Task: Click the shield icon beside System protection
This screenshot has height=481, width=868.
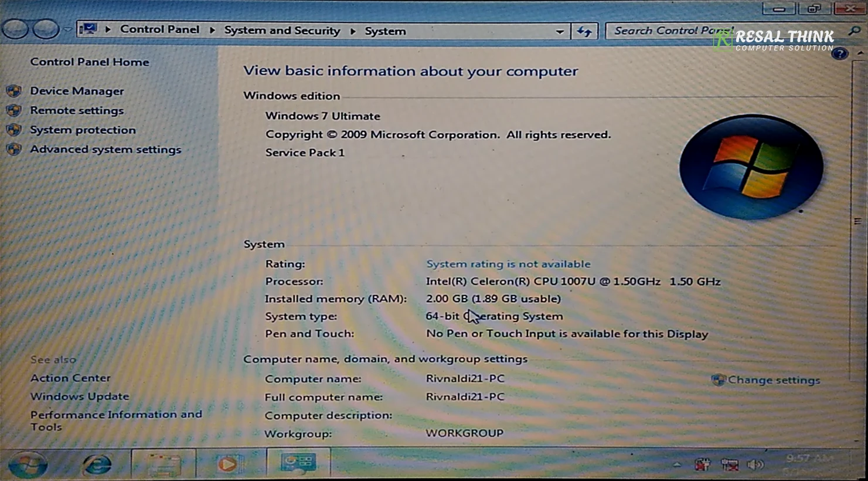Action: 14,130
